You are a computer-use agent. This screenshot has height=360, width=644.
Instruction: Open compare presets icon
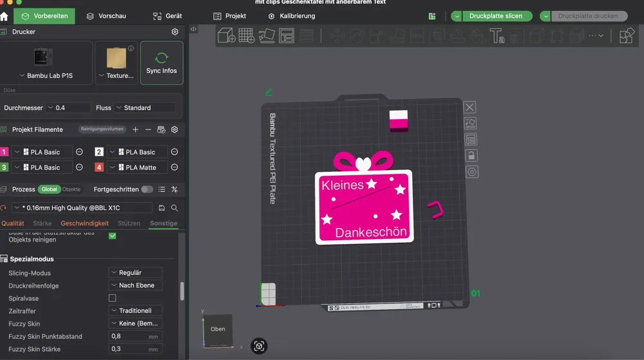175,189
